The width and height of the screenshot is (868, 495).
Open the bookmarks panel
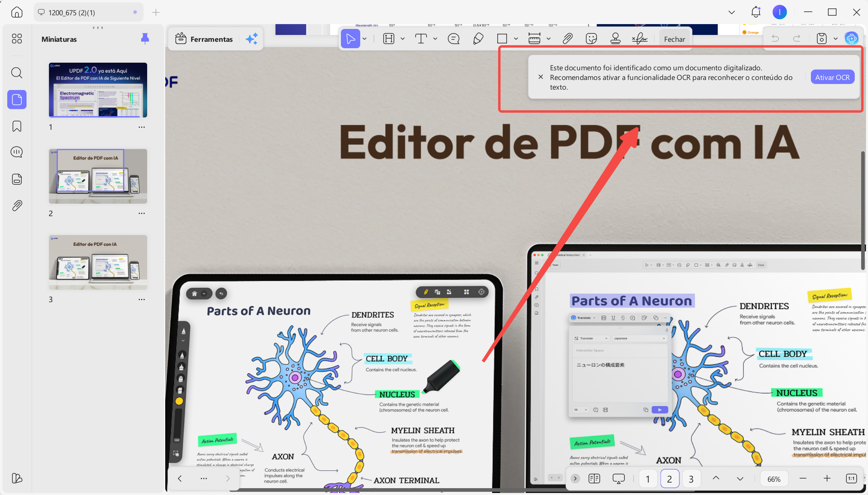pyautogui.click(x=17, y=126)
